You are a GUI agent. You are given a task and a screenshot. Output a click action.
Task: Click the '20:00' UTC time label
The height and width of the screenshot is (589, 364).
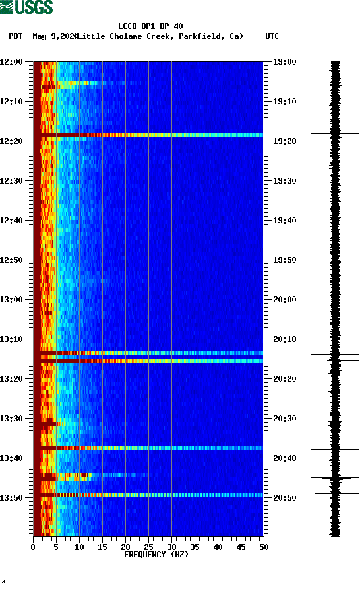pos(284,300)
